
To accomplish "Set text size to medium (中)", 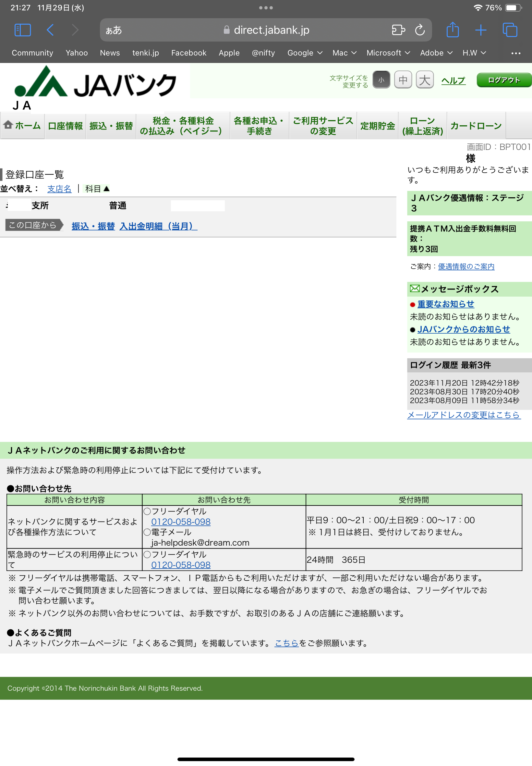I will [403, 80].
